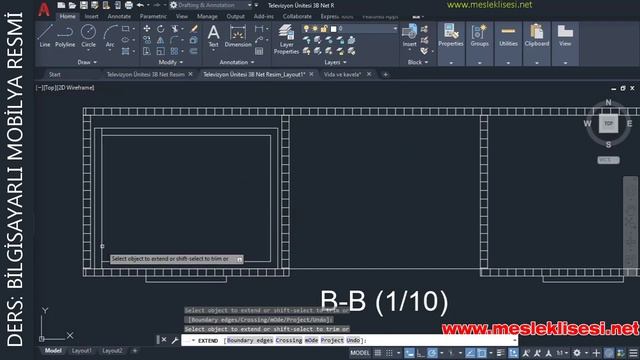Toggle ortho mode in status bar
This screenshot has height=360, width=640.
pyautogui.click(x=420, y=353)
